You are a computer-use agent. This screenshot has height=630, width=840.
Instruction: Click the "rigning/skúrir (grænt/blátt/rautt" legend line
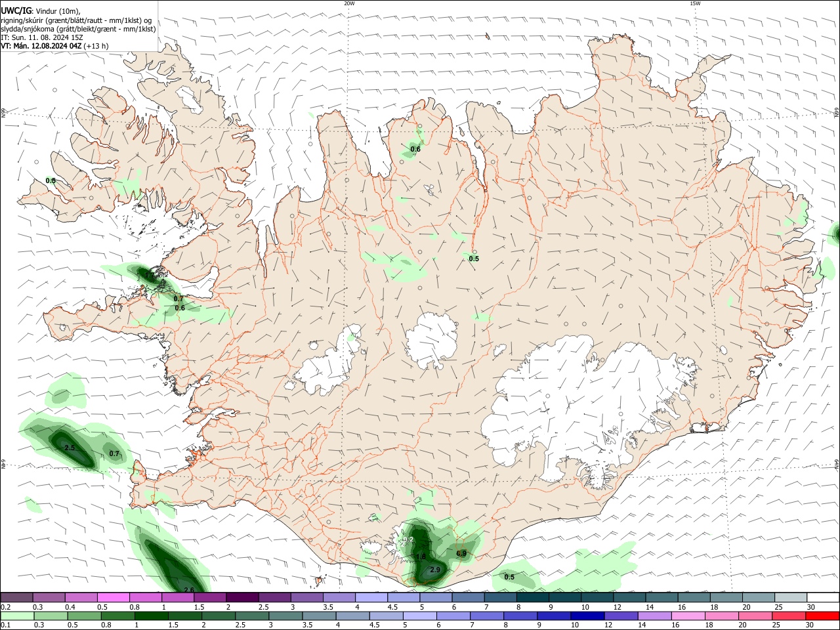click(76, 20)
